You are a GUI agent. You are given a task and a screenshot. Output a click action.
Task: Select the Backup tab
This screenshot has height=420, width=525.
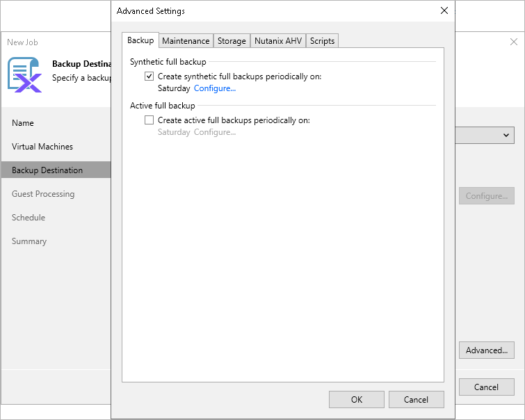tap(140, 40)
